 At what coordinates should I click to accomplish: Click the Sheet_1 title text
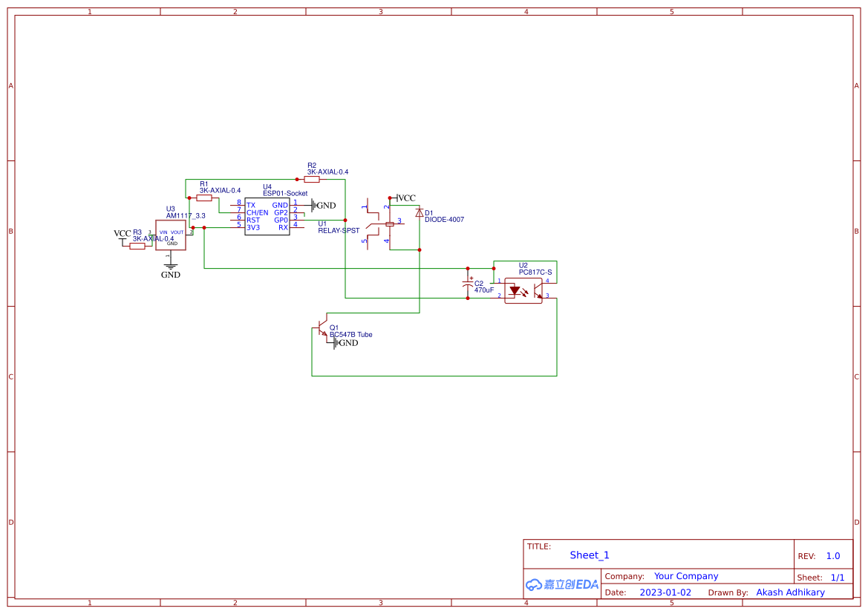[589, 555]
